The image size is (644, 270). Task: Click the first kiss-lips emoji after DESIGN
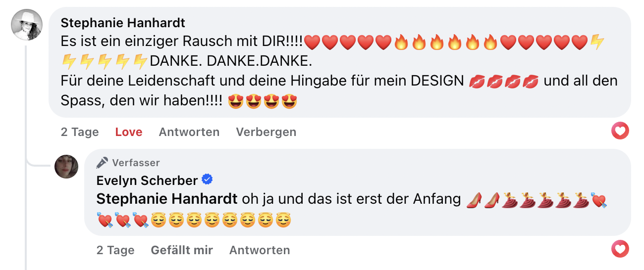476,81
